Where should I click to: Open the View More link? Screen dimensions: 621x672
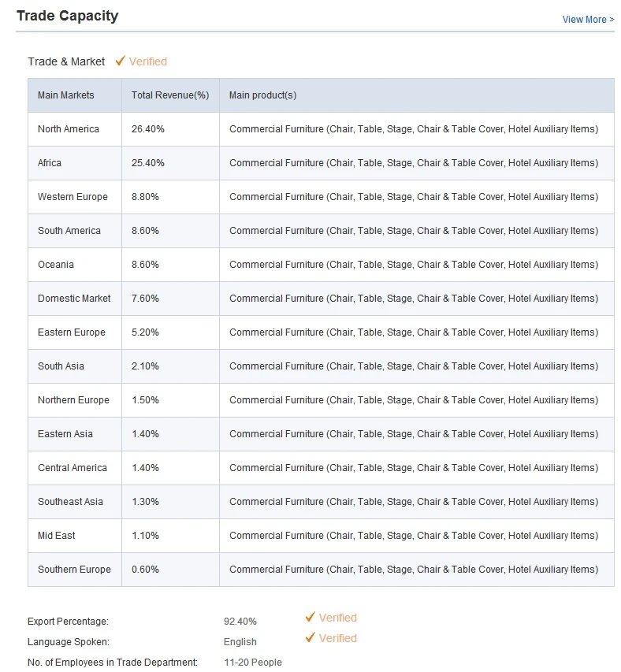click(588, 20)
